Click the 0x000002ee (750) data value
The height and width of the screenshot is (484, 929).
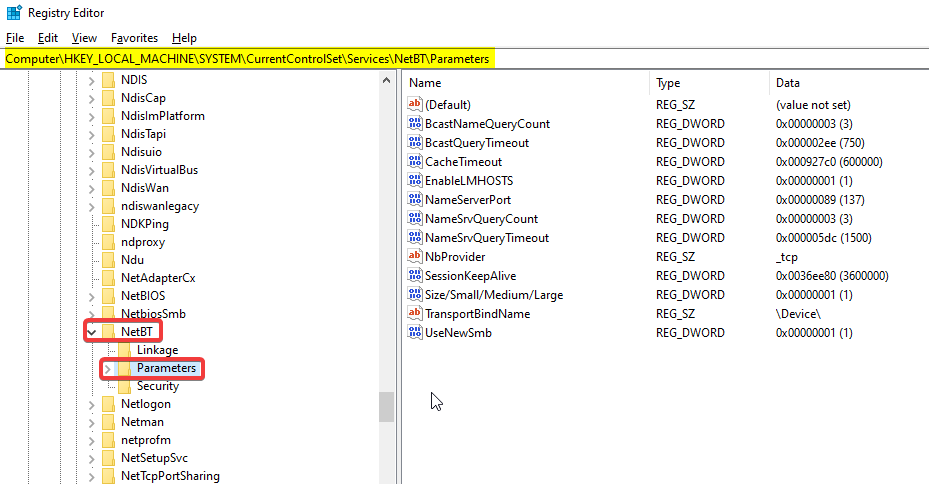coord(820,143)
